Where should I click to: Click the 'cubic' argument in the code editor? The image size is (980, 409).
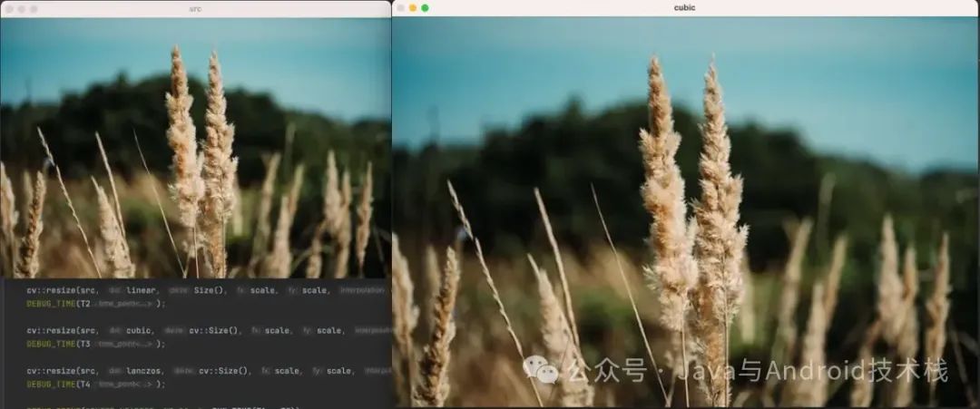click(x=139, y=330)
